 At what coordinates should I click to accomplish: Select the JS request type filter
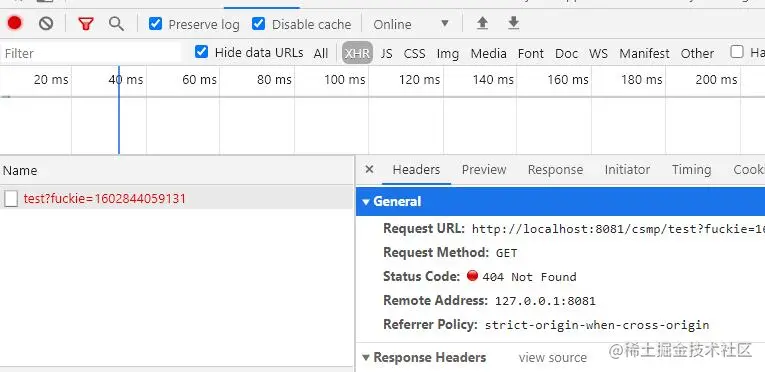point(386,53)
